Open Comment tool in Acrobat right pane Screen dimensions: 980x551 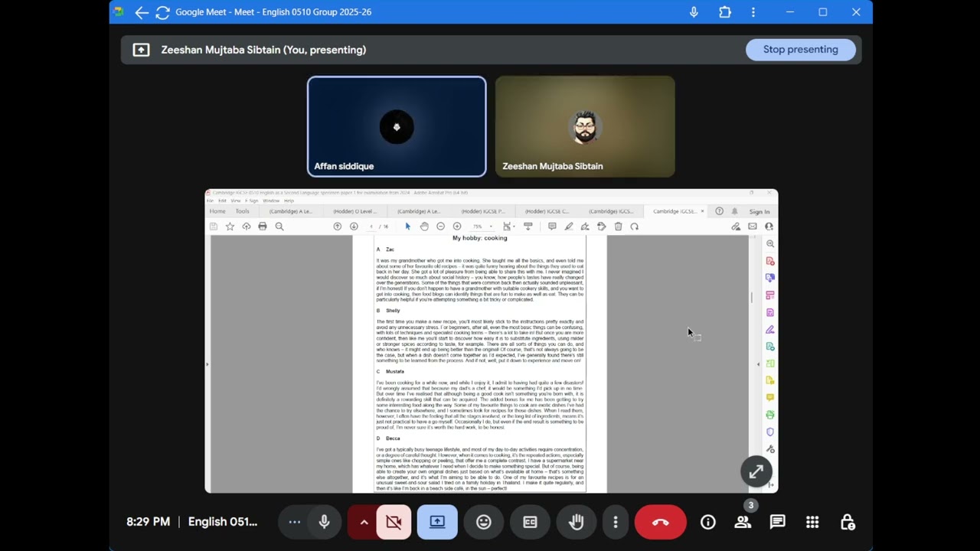[x=770, y=398]
